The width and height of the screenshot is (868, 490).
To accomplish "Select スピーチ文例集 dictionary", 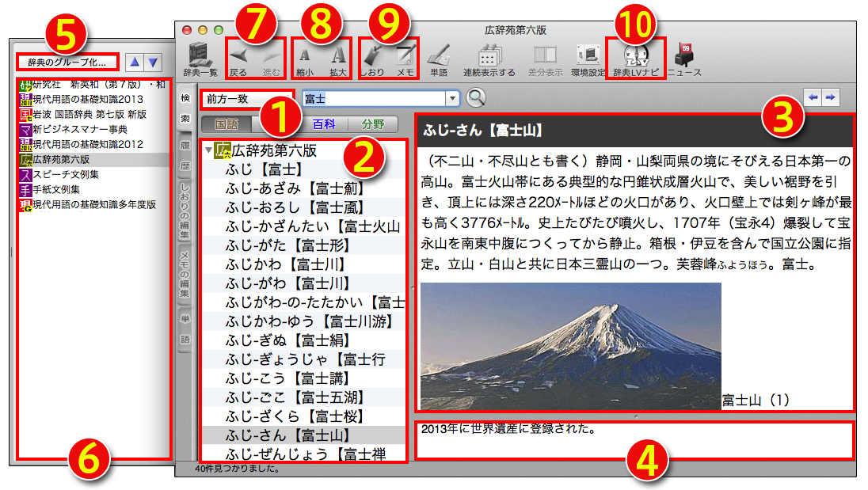I will (94, 174).
